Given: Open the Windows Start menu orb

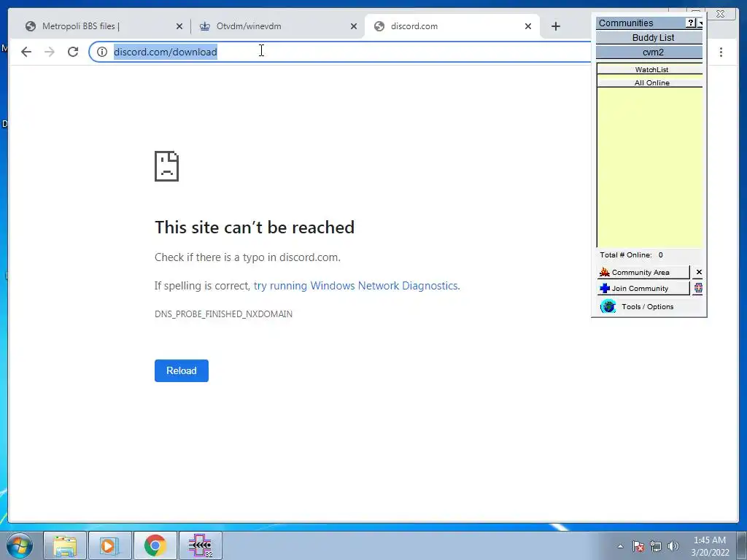Looking at the screenshot, I should (20, 545).
